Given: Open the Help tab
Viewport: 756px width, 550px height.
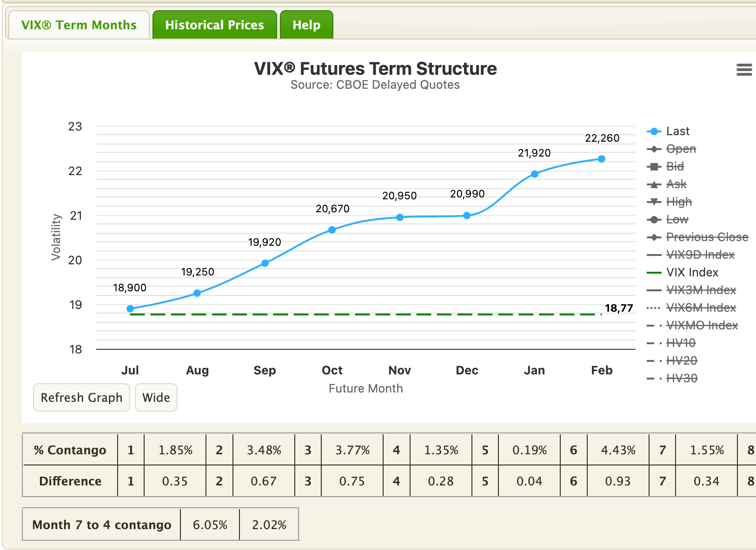Looking at the screenshot, I should (x=306, y=25).
